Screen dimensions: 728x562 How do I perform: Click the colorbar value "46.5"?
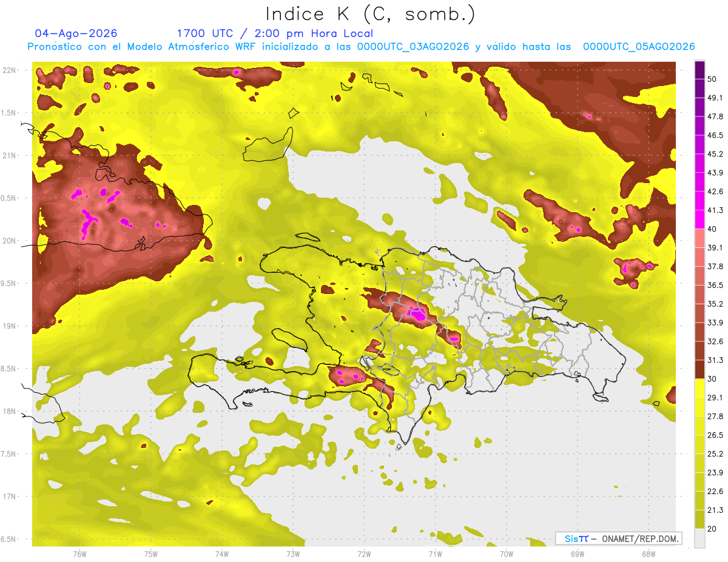pyautogui.click(x=715, y=135)
